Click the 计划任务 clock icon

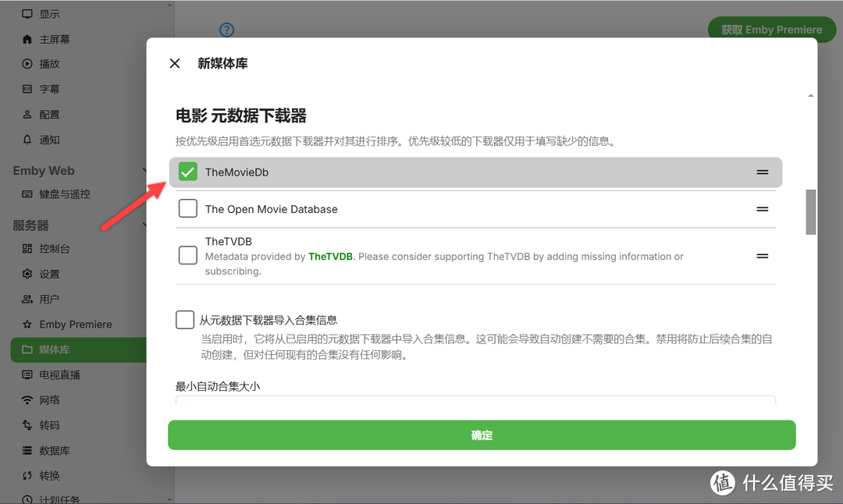(27, 499)
